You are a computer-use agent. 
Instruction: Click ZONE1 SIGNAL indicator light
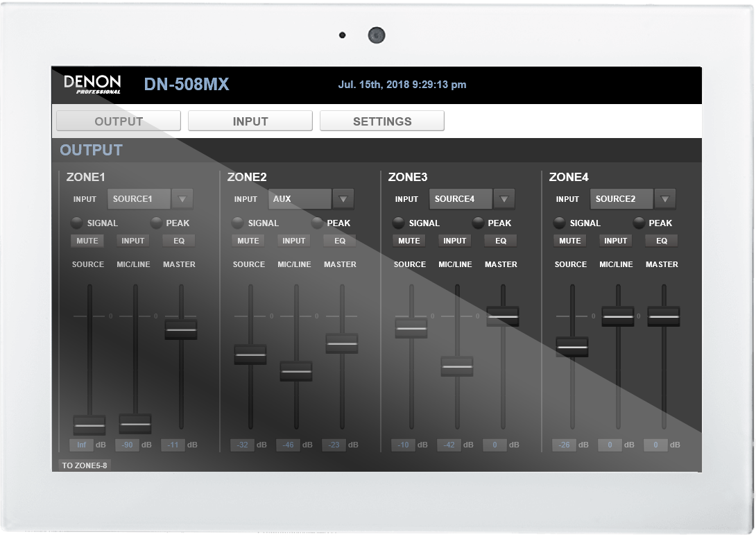[x=77, y=223]
